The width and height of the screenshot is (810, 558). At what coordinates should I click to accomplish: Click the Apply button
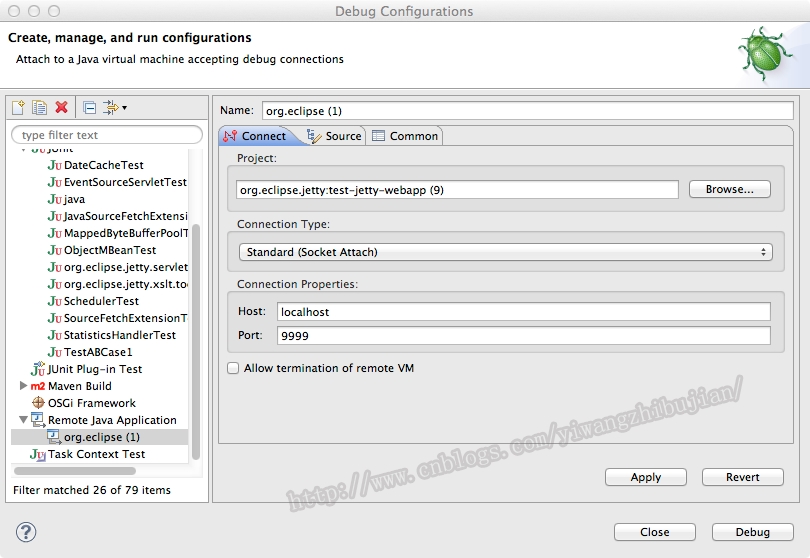pyautogui.click(x=646, y=477)
